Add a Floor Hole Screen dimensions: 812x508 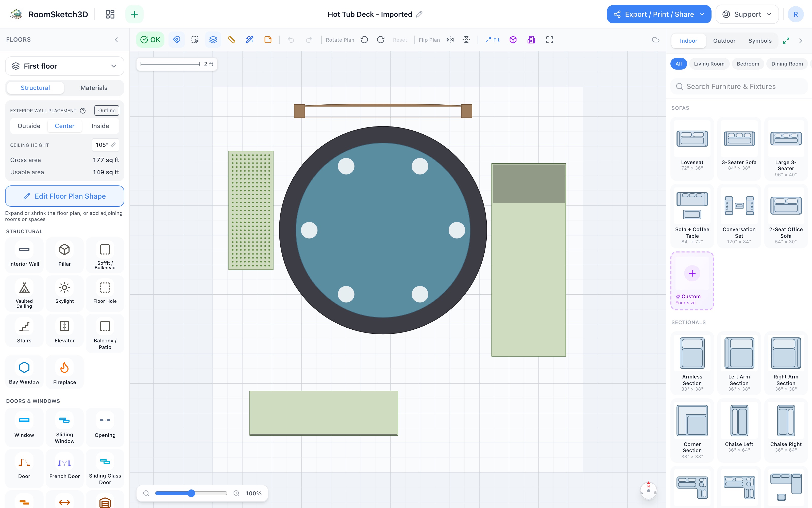[105, 294]
